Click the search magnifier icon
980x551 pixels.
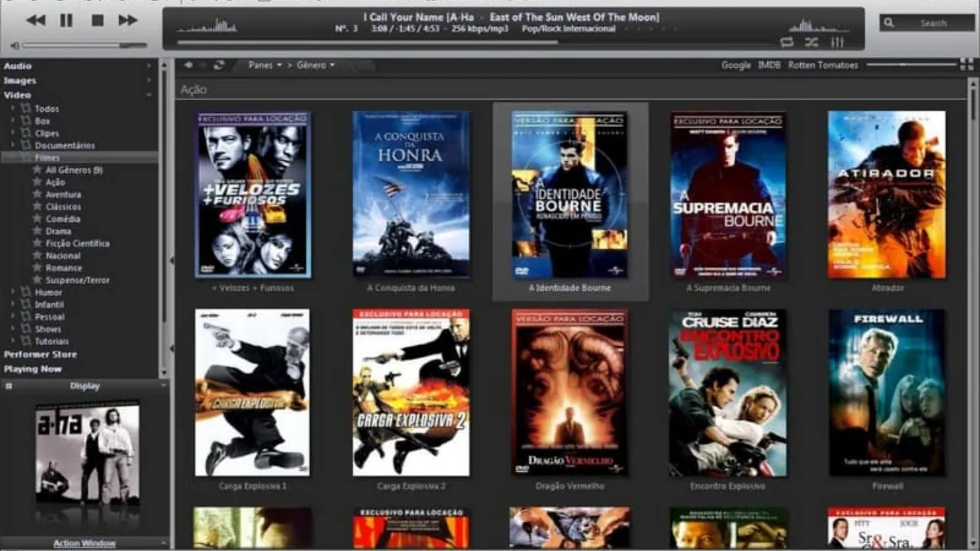(x=889, y=23)
